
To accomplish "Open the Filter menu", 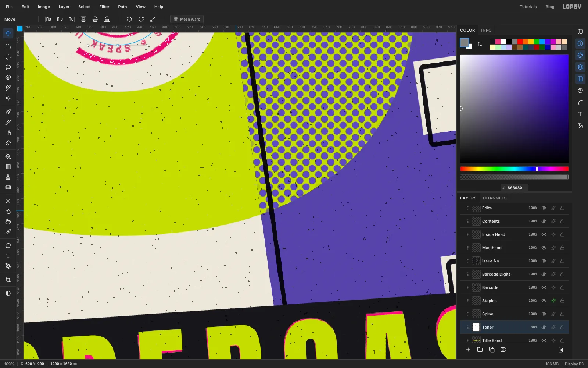I will (104, 7).
